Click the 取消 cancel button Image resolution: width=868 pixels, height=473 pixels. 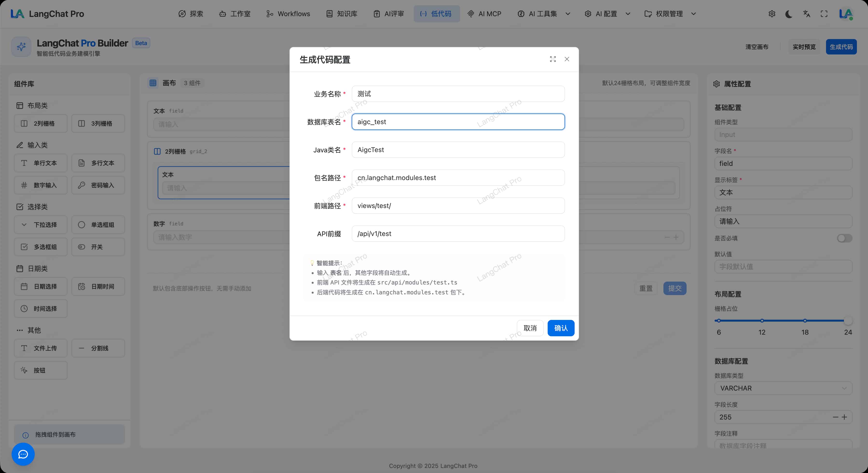click(530, 328)
